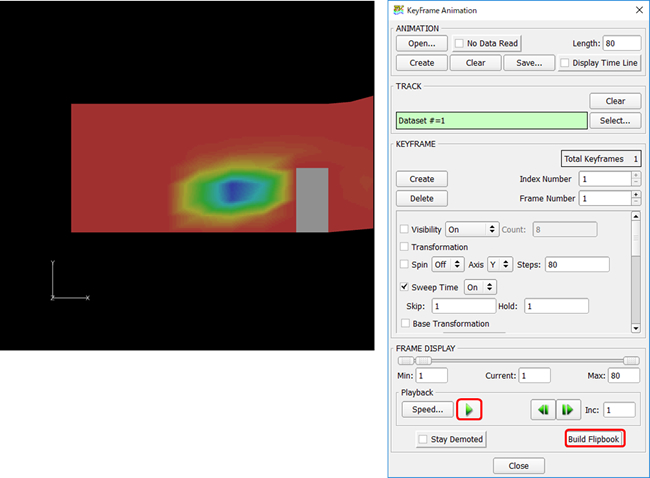Click the Index Number spinner arrows
Image resolution: width=650 pixels, height=478 pixels.
tap(635, 179)
